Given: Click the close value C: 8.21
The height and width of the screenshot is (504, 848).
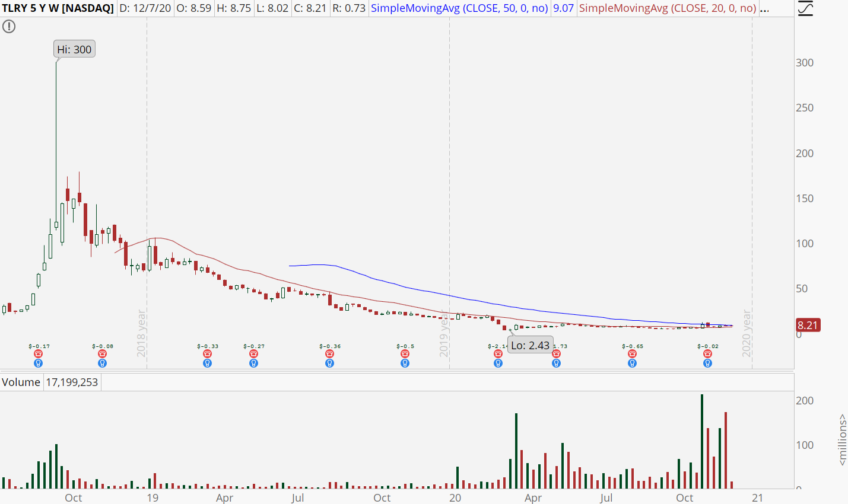Looking at the screenshot, I should [310, 8].
